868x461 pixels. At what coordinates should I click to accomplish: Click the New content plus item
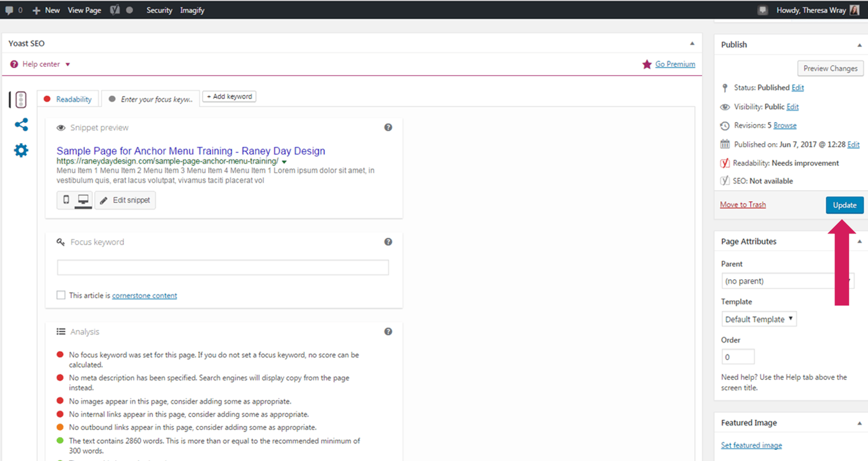coord(46,10)
